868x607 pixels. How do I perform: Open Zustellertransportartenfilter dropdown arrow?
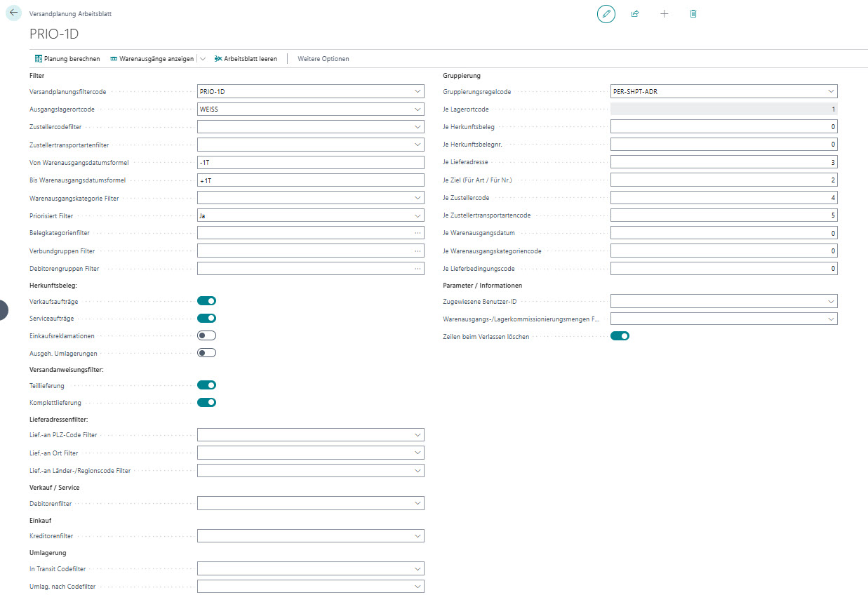(418, 145)
